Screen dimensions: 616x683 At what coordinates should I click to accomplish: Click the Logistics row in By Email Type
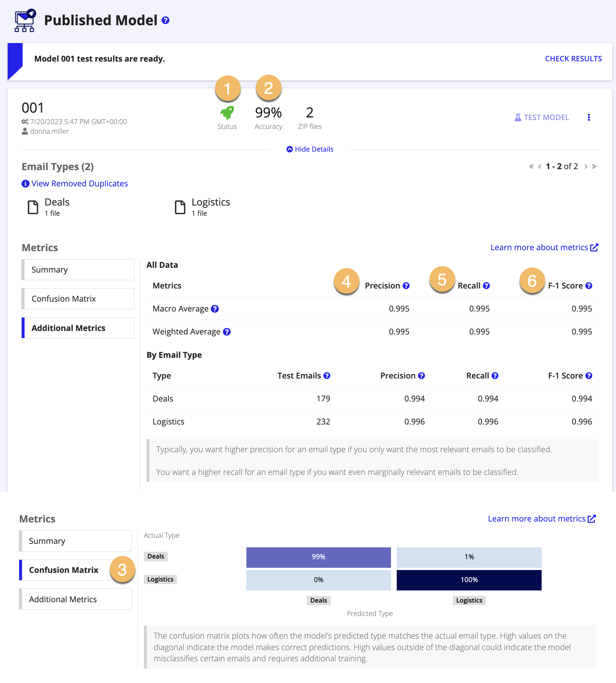372,422
